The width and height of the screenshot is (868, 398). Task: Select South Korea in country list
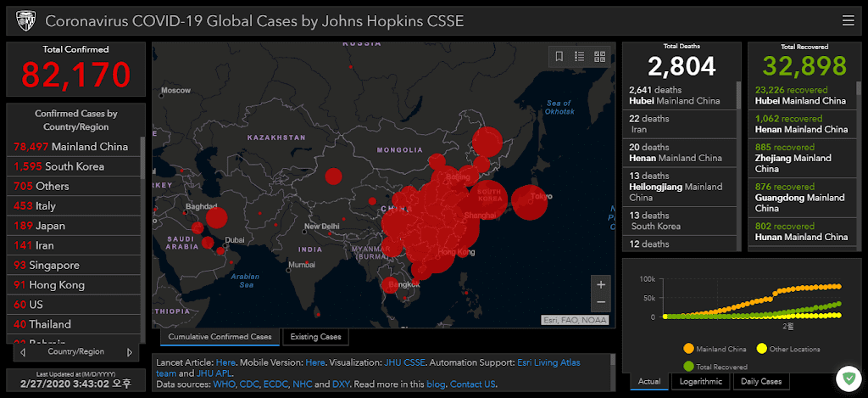pos(73,166)
